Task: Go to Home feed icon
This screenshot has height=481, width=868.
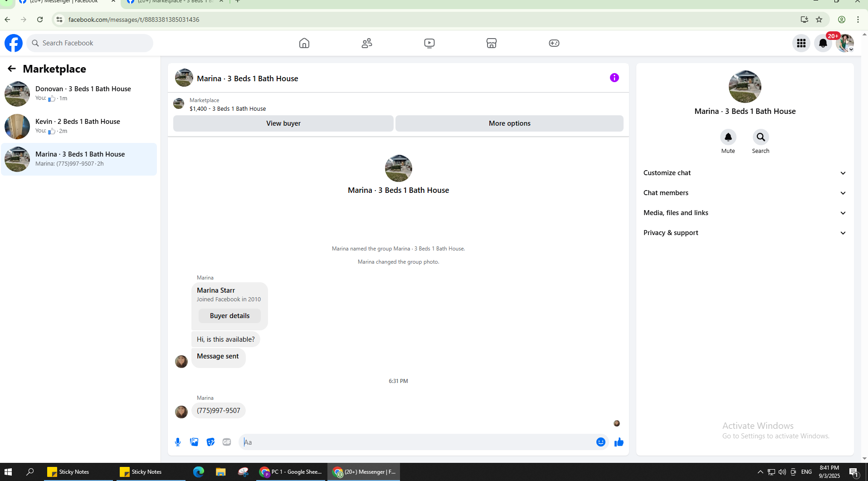Action: pyautogui.click(x=304, y=43)
